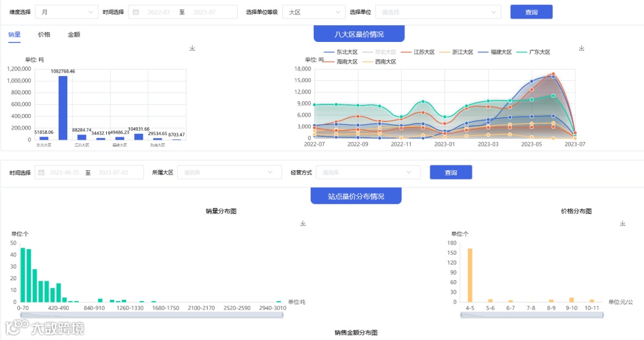This screenshot has width=644, height=340.
Task: Download the regional sales bar chart
Action: click(192, 48)
